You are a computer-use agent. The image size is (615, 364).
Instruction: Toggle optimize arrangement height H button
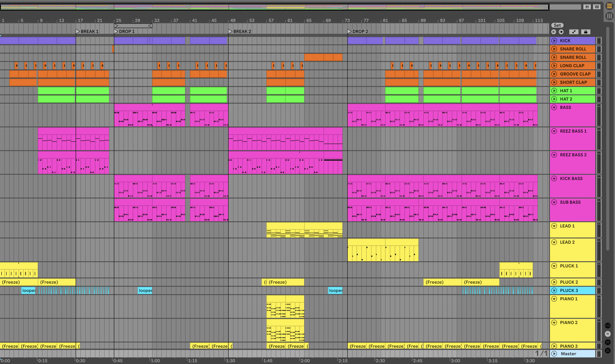tap(587, 7)
